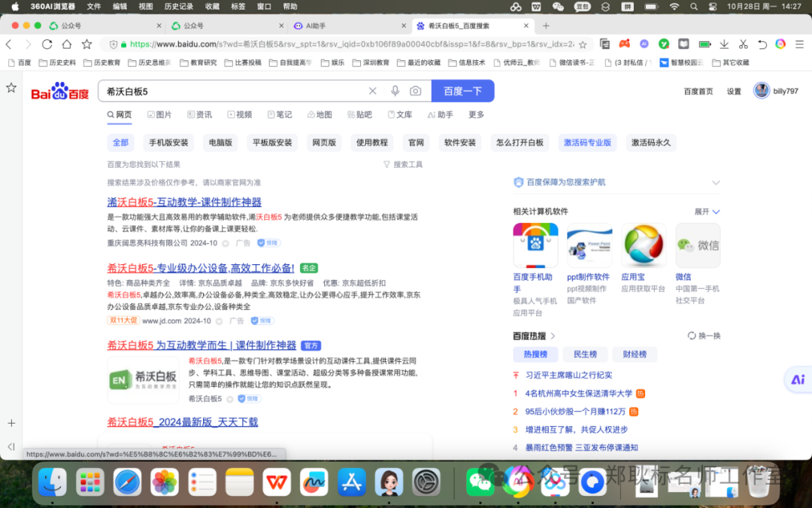The height and width of the screenshot is (508, 812).
Task: Select 民生榜 hot list tab
Action: 585,354
